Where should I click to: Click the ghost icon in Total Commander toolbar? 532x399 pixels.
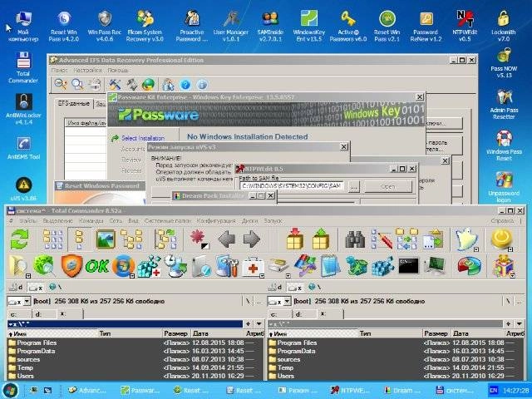pyautogui.click(x=466, y=239)
